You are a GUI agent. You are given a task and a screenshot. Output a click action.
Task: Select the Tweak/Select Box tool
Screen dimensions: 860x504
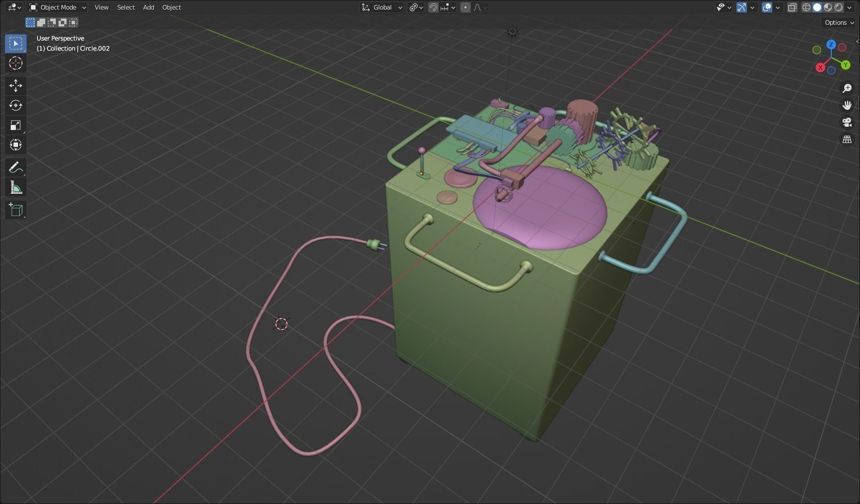click(x=15, y=43)
